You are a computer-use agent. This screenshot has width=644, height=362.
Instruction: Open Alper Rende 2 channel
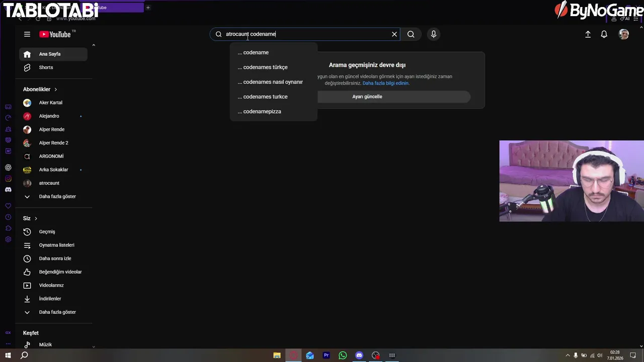pos(53,143)
